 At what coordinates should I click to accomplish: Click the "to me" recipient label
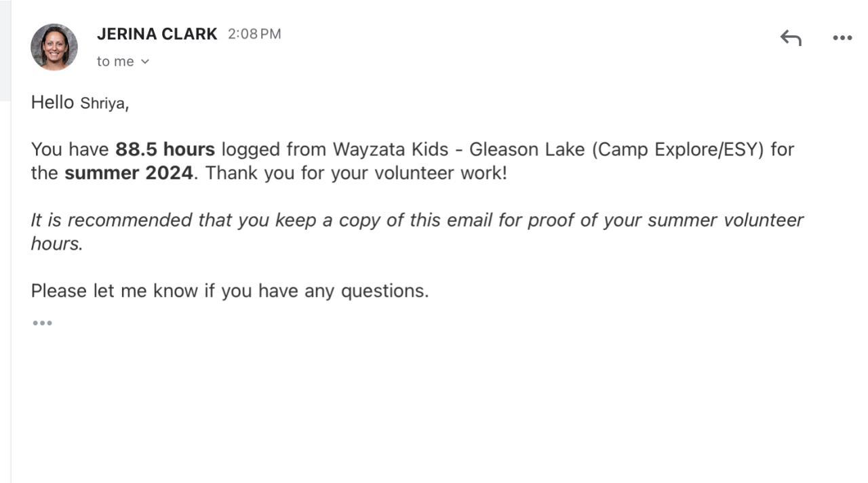(x=115, y=62)
